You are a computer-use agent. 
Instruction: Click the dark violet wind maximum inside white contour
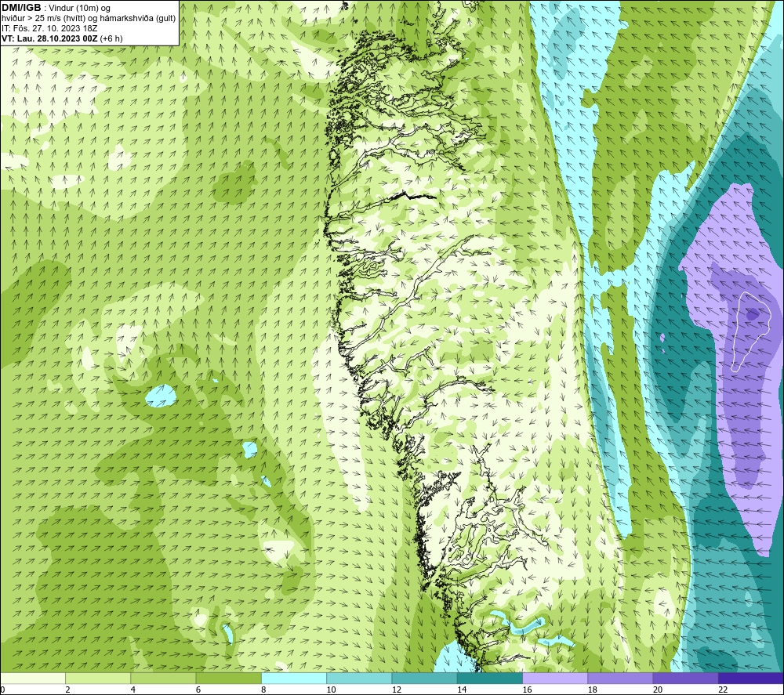coord(753,314)
